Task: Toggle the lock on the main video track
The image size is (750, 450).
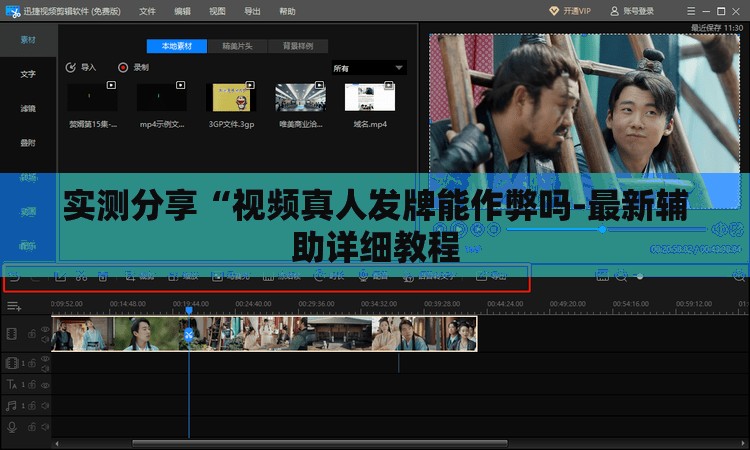Action: click(x=32, y=334)
